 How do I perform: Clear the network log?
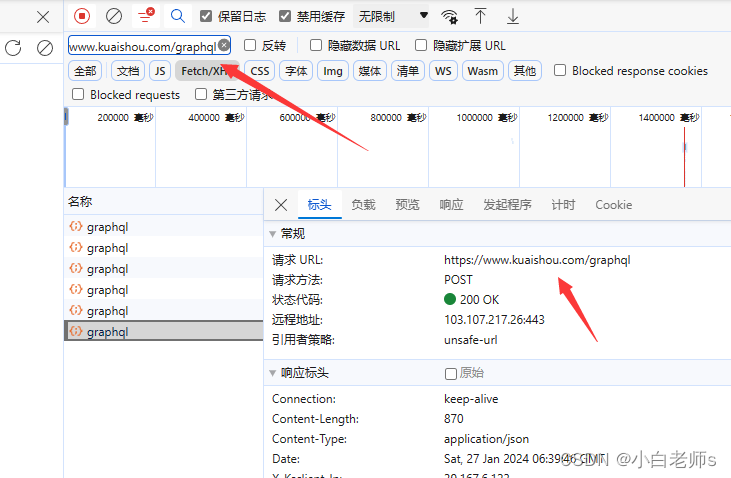(114, 16)
